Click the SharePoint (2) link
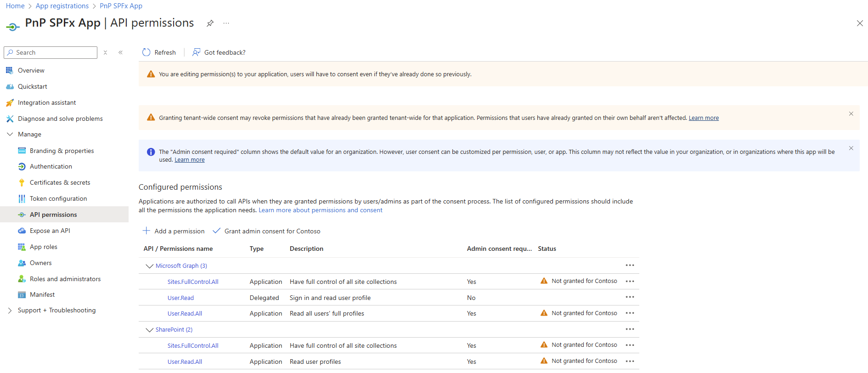Image resolution: width=868 pixels, height=373 pixels. point(174,330)
